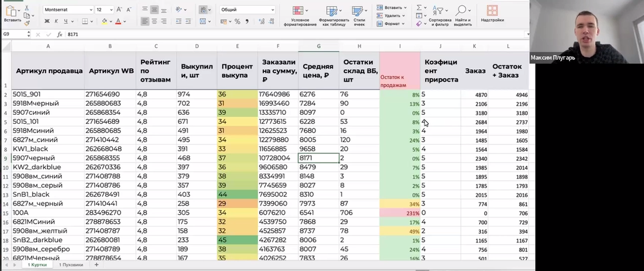The height and width of the screenshot is (271, 644).
Task: Select cell with 5907черный
Action: click(48, 158)
